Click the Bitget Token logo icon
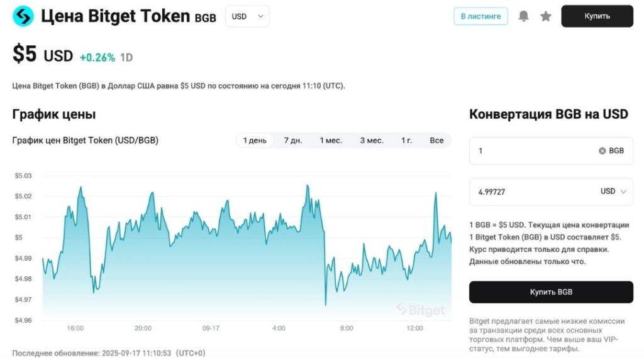The height and width of the screenshot is (358, 644). point(23,16)
